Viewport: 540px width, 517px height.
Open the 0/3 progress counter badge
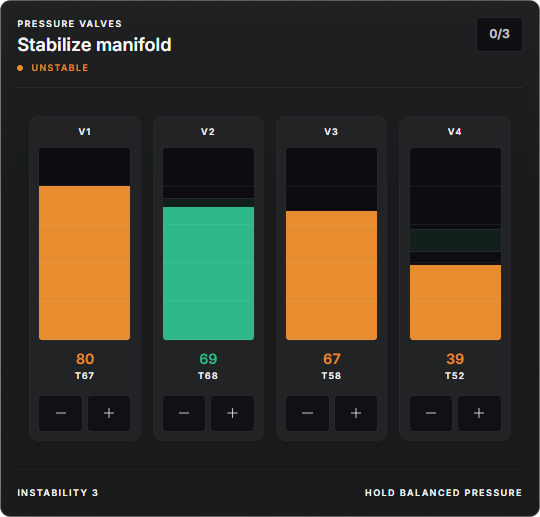click(x=499, y=34)
